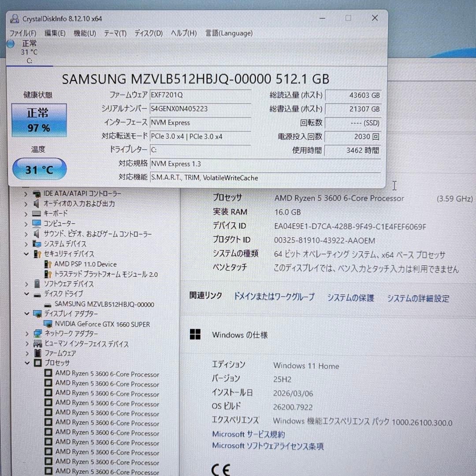Click the ディスプレイ アダプター icon
This screenshot has height=476, width=476.
point(37,314)
